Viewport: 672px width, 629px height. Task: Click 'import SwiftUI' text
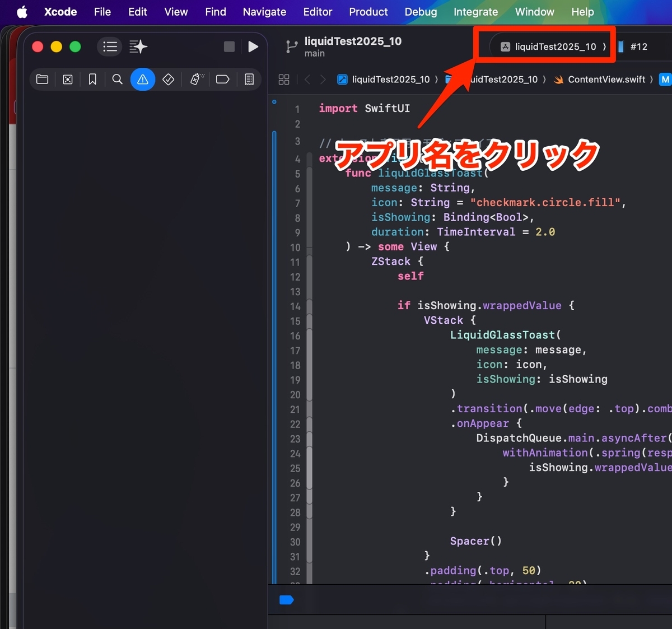click(365, 108)
